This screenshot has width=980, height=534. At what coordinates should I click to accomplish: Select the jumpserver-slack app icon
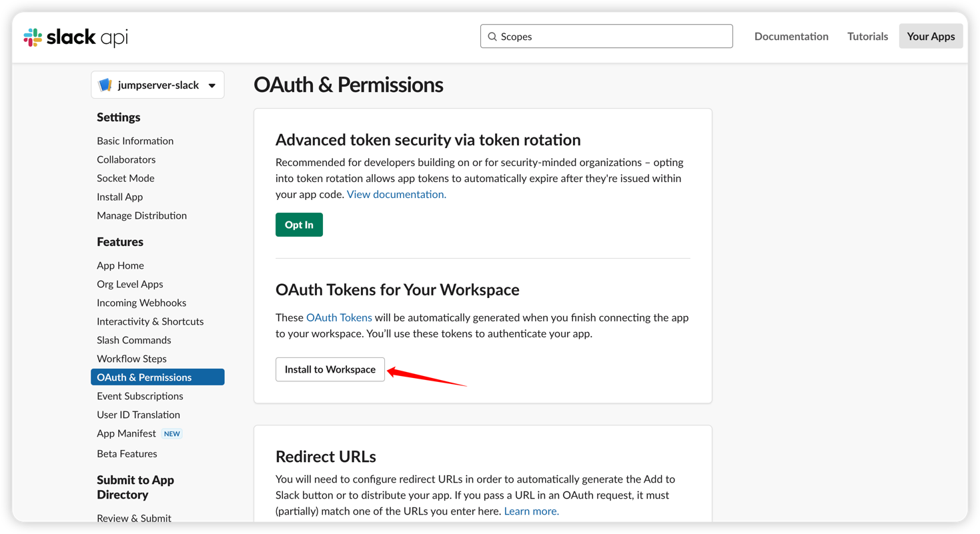[106, 85]
